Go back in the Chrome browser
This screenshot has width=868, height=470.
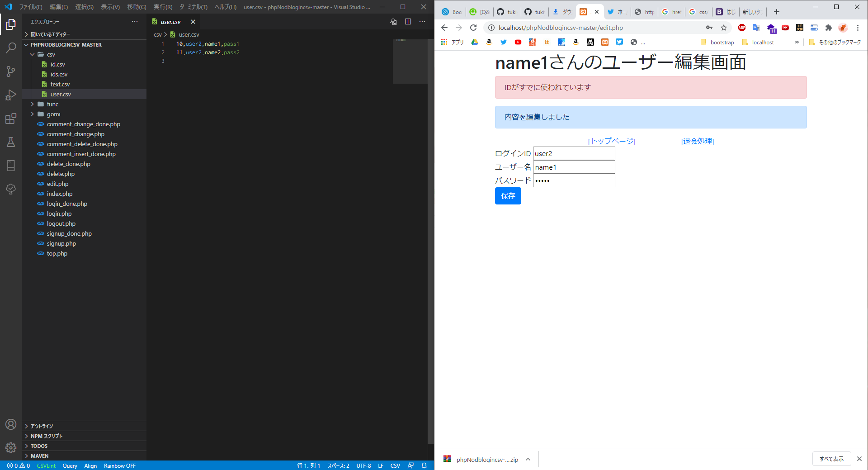coord(444,28)
